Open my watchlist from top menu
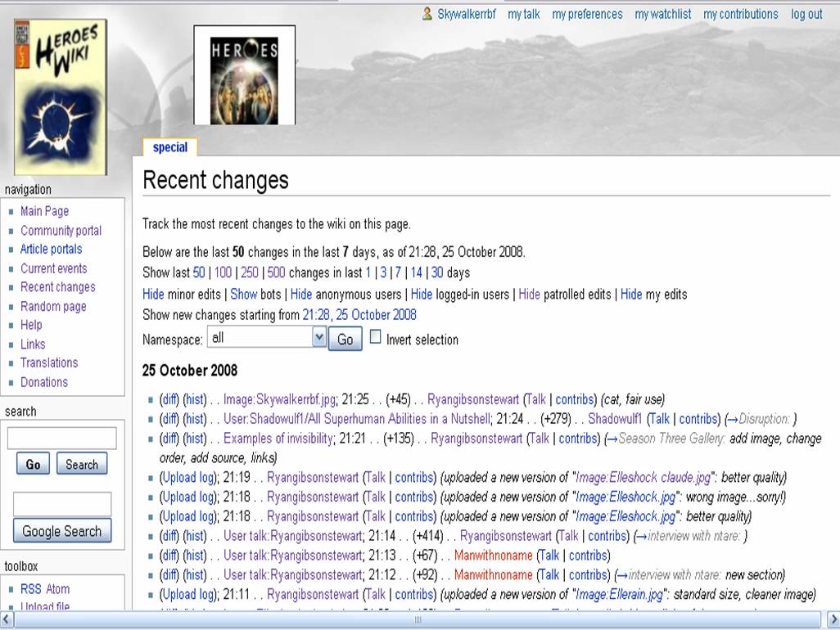 662,14
